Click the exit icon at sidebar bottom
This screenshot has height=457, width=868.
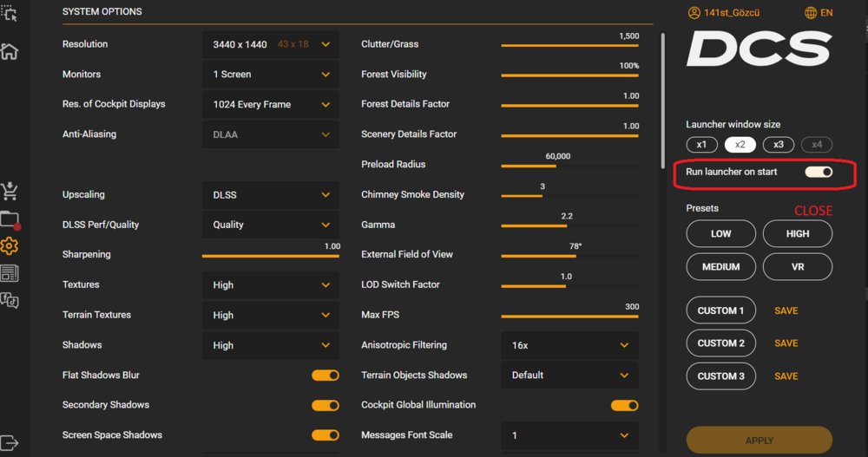(10, 443)
